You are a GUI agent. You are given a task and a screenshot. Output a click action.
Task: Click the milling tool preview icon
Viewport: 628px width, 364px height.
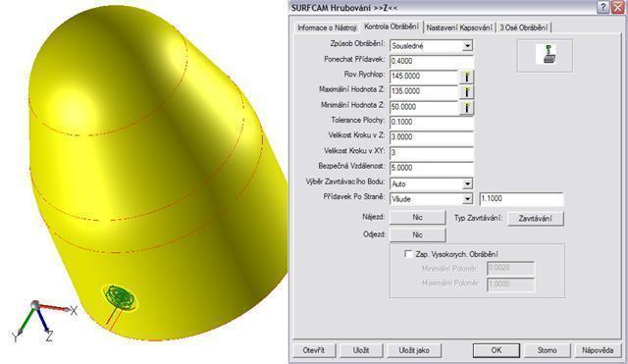pyautogui.click(x=546, y=55)
